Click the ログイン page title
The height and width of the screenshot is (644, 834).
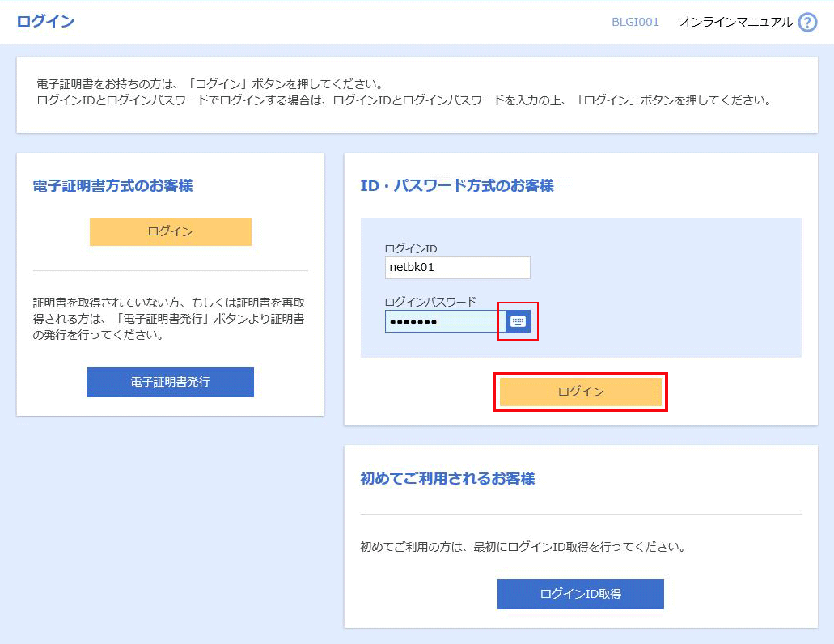[x=45, y=22]
